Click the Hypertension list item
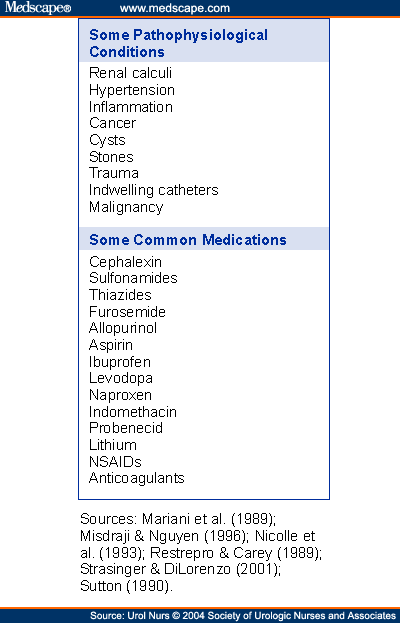 click(132, 90)
